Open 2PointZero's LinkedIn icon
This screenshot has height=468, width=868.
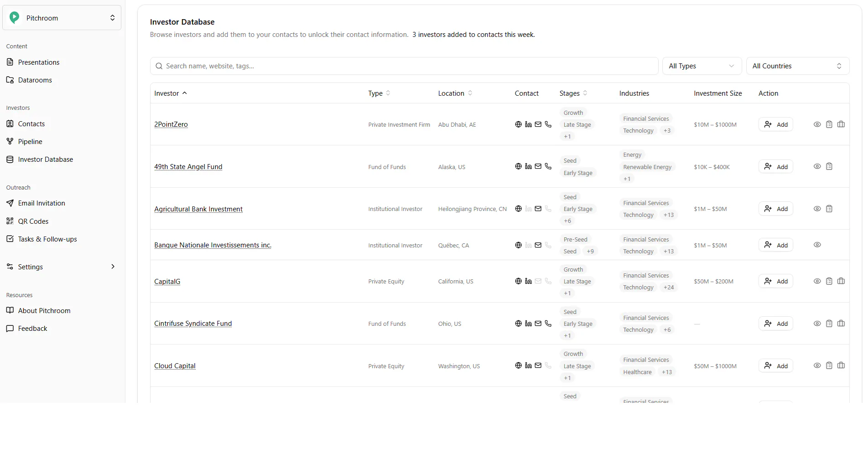[528, 124]
